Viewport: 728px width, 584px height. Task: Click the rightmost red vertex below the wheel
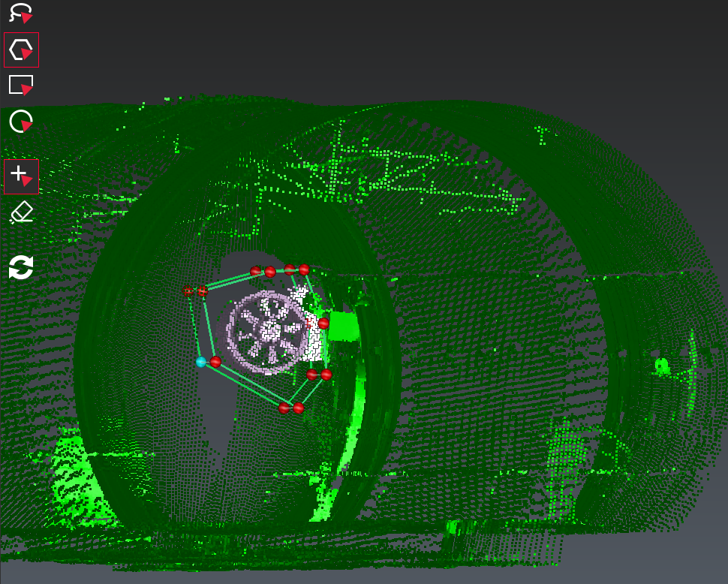[x=326, y=375]
